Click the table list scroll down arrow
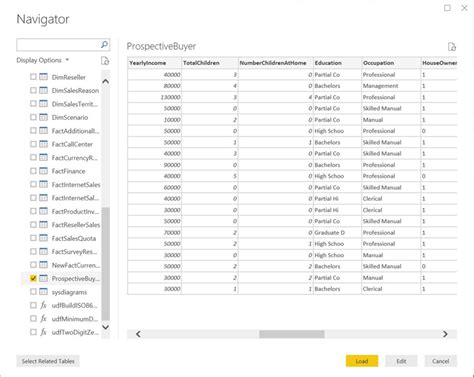Image resolution: width=474 pixels, height=377 pixels. tap(105, 327)
